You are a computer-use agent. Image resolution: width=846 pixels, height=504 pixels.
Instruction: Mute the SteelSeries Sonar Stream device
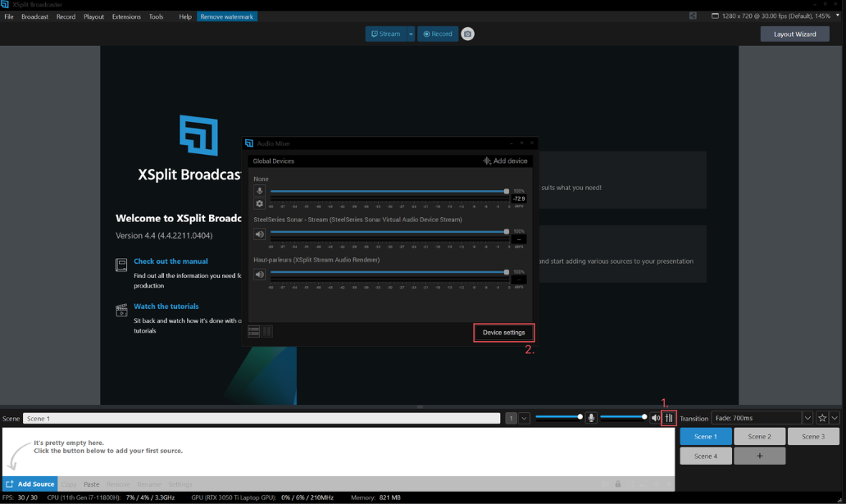pos(260,234)
